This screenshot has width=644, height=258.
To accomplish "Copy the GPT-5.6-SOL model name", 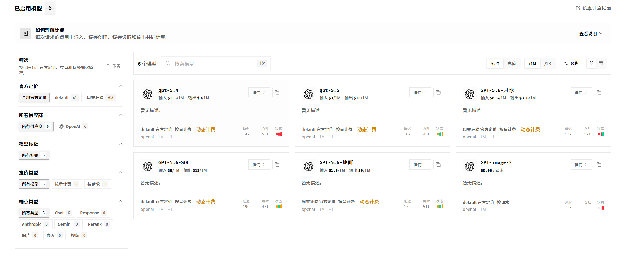I will click(x=277, y=165).
